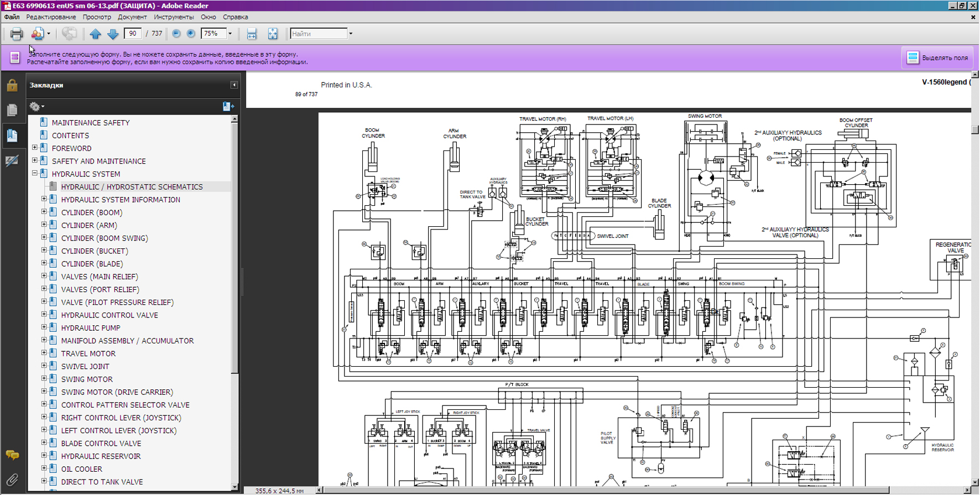Open the Pages thumbnails panel icon
980x495 pixels.
pyautogui.click(x=12, y=110)
